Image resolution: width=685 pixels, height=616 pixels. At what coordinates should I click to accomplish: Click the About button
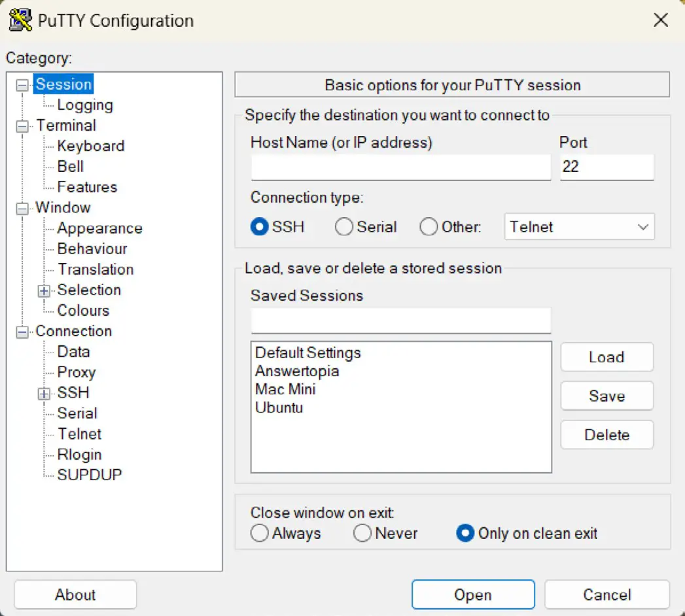pos(75,594)
